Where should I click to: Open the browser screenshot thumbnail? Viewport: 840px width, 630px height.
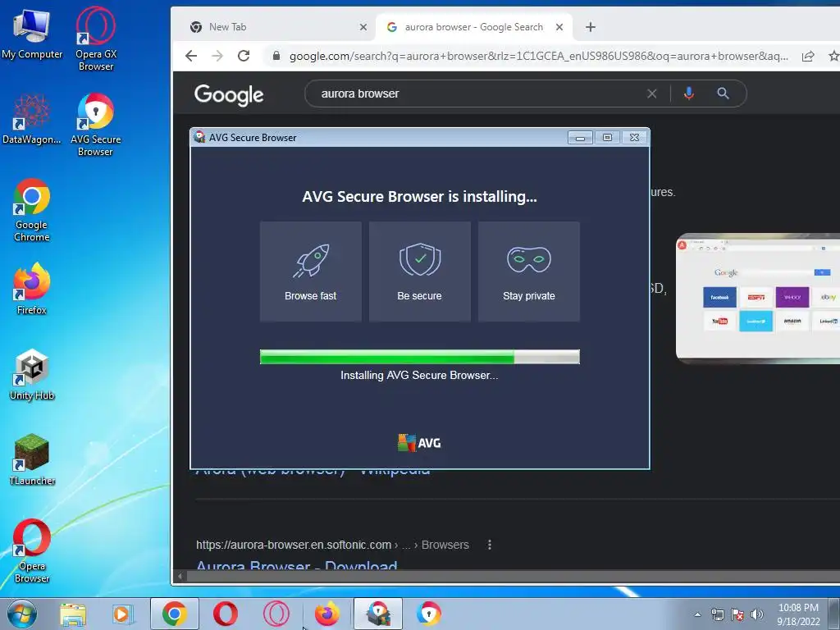click(757, 299)
